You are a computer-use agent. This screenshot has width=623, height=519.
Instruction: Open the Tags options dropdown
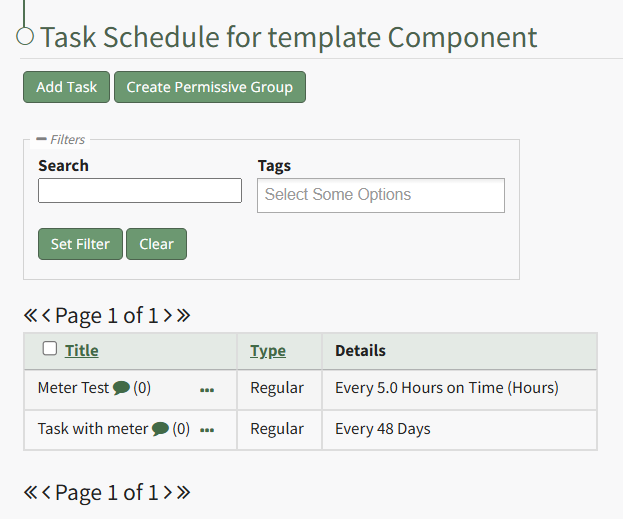pos(380,195)
